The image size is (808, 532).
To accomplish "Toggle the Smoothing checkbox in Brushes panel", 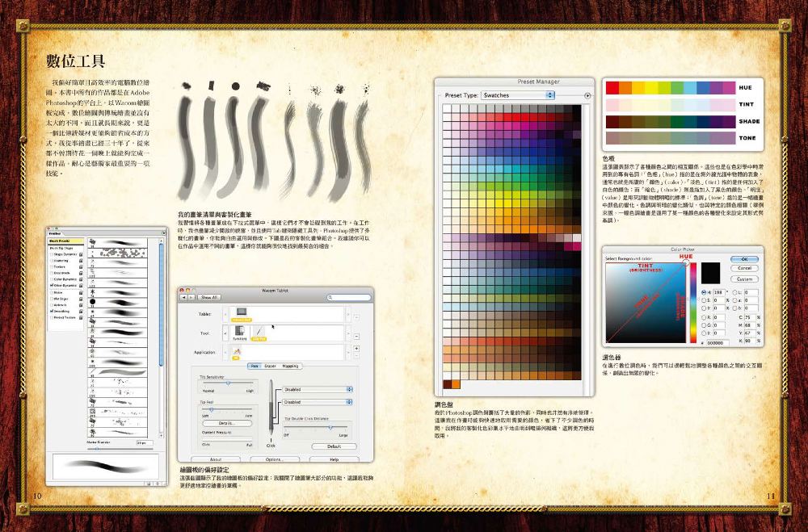I will point(52,311).
